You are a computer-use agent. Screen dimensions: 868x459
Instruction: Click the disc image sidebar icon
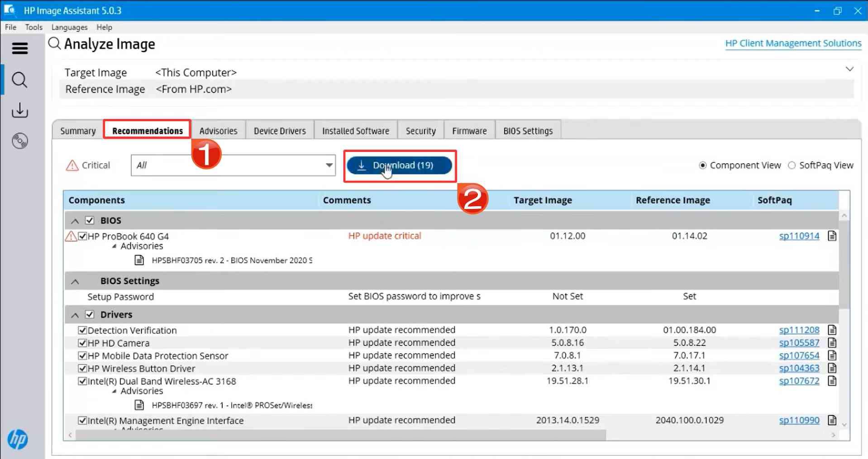(19, 141)
